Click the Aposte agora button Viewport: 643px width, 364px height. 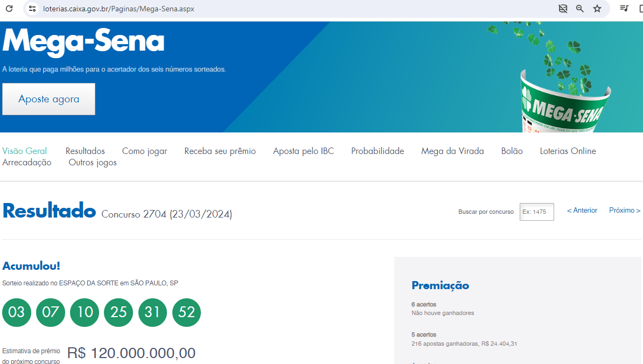coord(49,99)
